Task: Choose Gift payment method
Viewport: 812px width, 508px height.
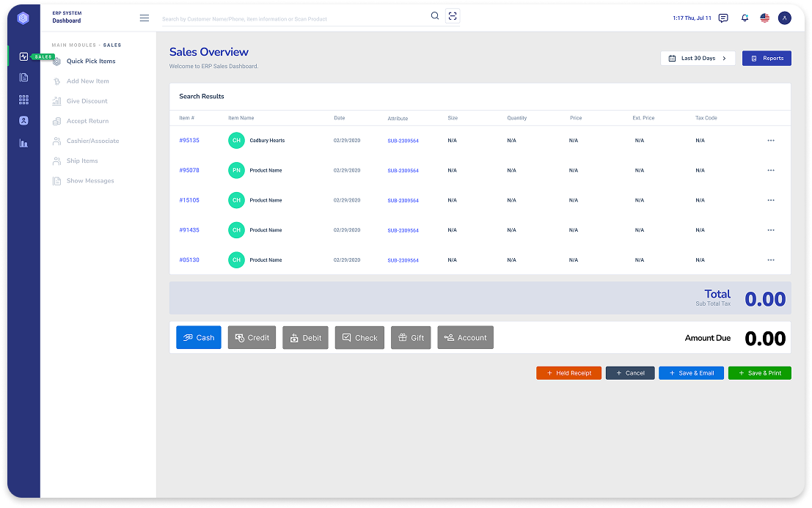Action: [411, 338]
